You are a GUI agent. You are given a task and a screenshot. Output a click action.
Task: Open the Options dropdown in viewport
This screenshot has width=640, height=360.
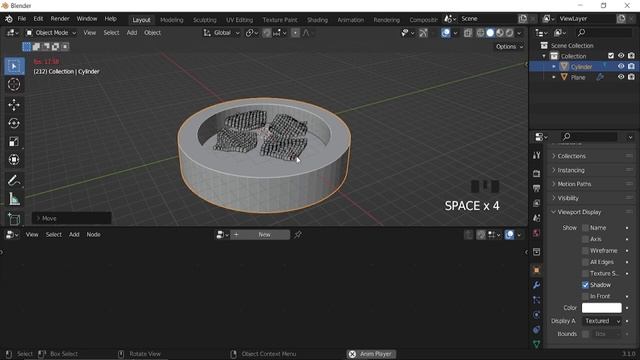tap(509, 47)
